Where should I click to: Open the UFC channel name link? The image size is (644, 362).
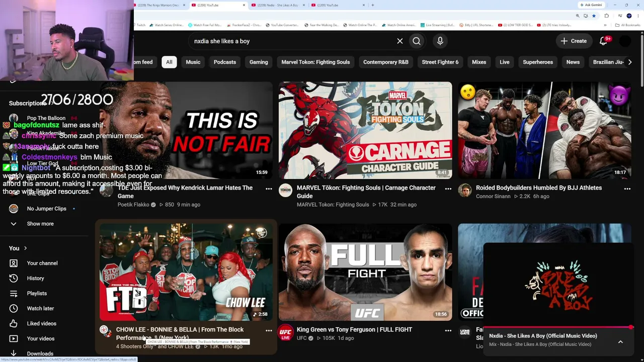(301, 338)
